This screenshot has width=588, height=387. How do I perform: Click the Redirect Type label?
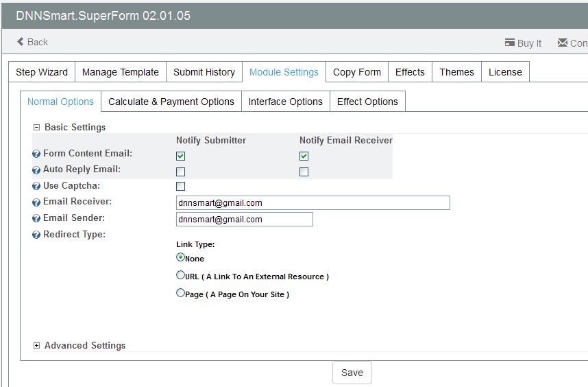[74, 234]
